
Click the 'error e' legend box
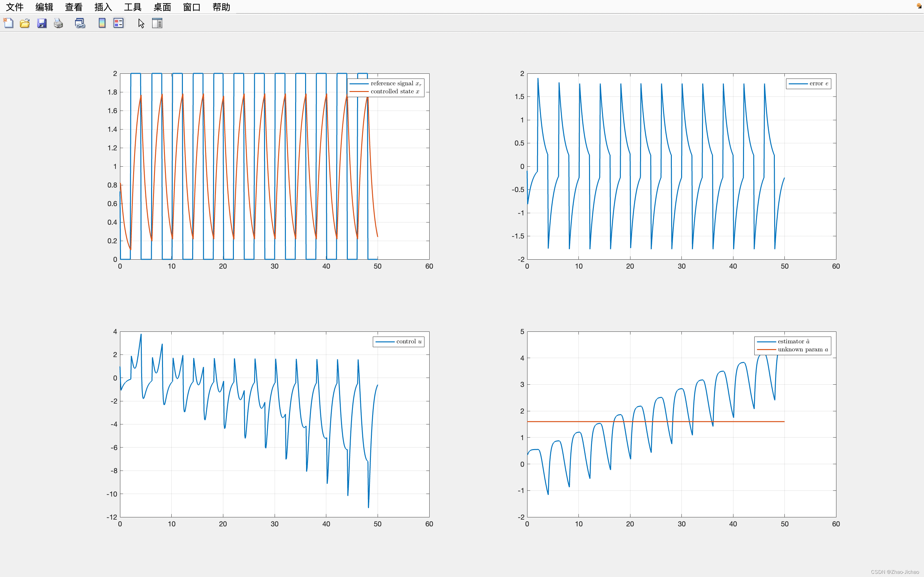pyautogui.click(x=808, y=84)
